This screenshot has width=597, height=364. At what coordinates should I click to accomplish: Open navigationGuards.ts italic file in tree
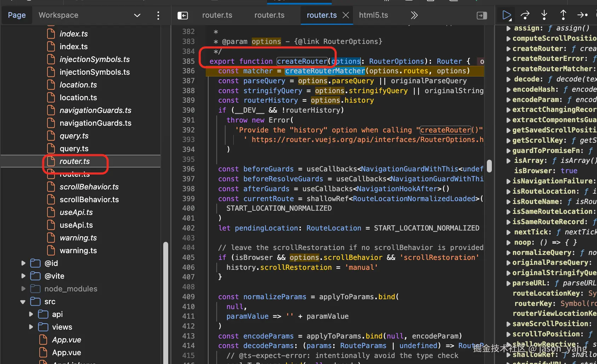click(95, 110)
